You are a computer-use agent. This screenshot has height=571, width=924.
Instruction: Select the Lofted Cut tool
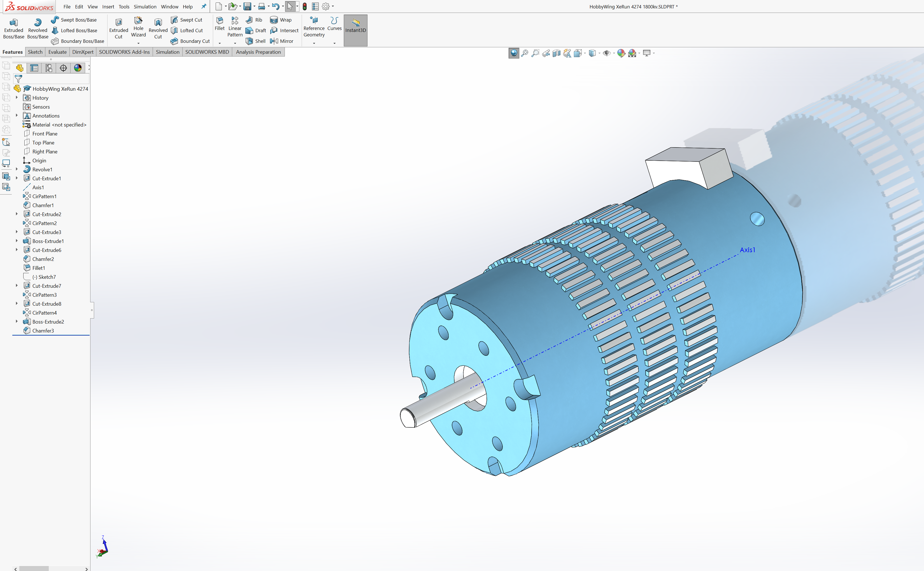click(x=187, y=30)
